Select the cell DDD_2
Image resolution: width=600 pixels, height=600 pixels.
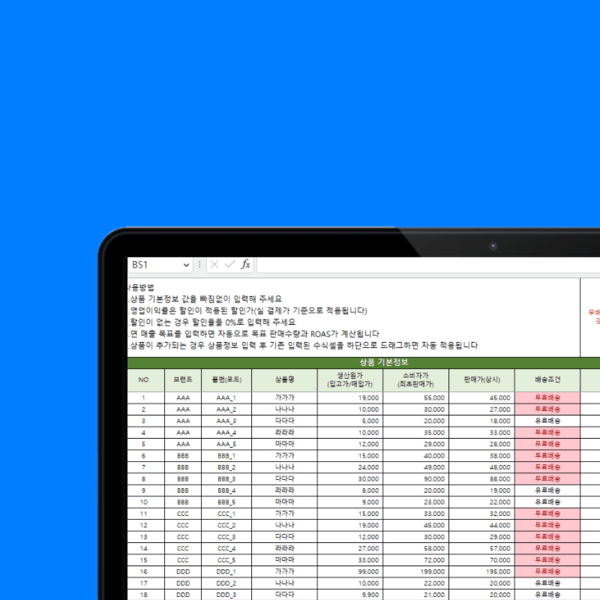coord(227,584)
